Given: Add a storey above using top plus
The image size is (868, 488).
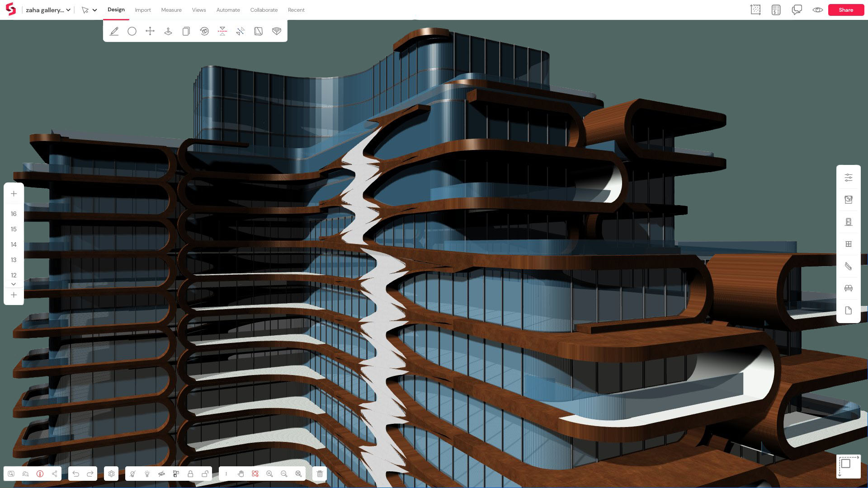Looking at the screenshot, I should coord(14,194).
